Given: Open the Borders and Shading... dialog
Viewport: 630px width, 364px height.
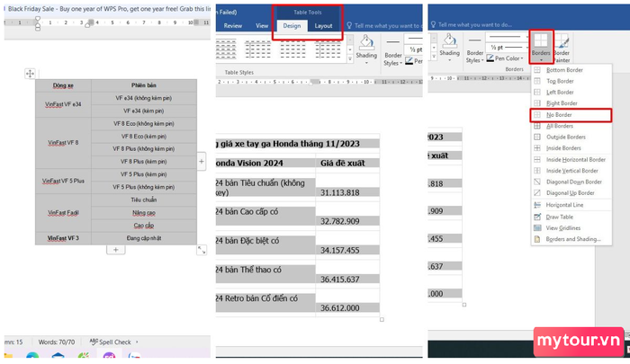Looking at the screenshot, I should [571, 239].
